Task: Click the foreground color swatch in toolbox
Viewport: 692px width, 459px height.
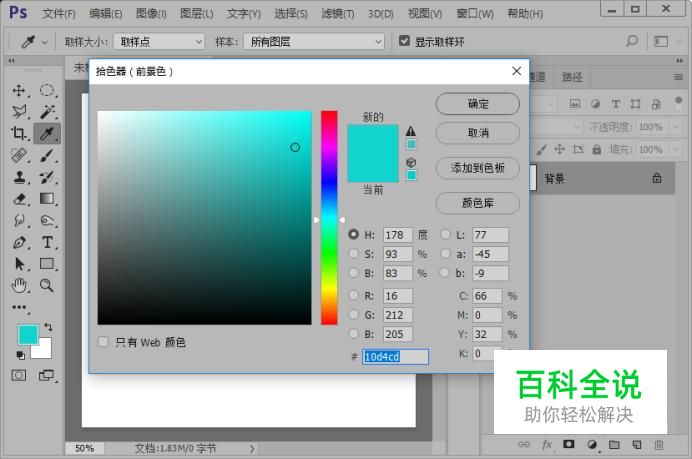Action: 28,335
